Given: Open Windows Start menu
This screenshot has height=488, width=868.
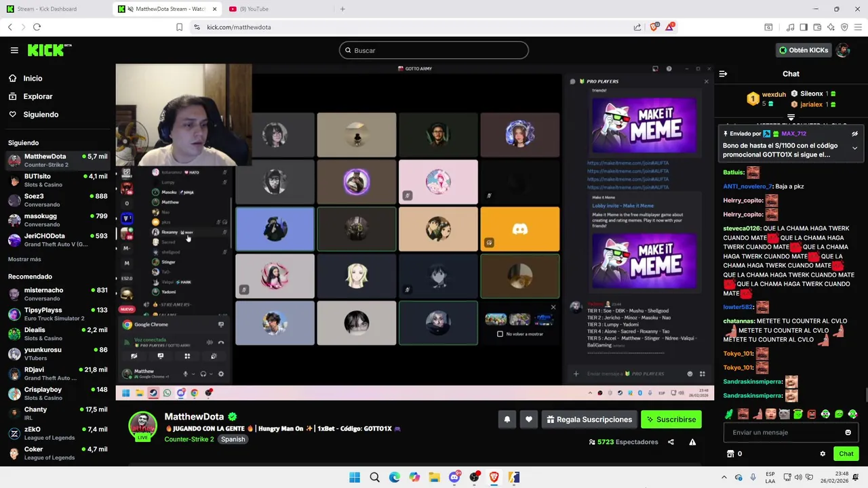Looking at the screenshot, I should click(355, 478).
